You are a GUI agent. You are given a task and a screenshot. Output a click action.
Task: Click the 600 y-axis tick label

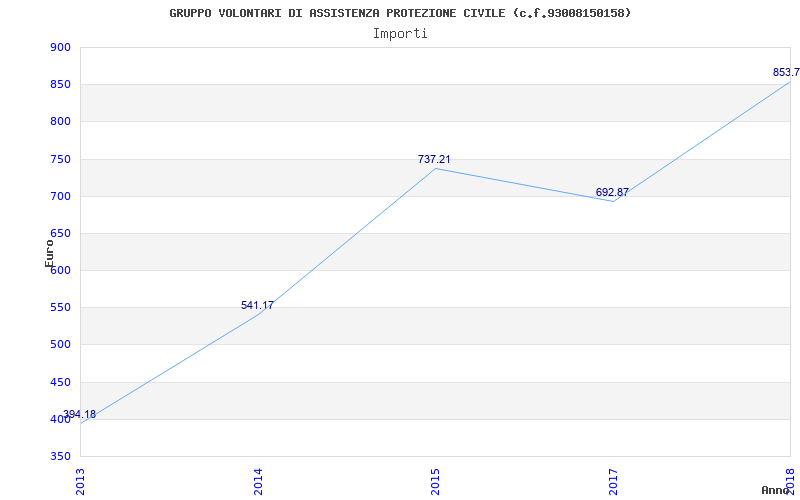(60, 270)
